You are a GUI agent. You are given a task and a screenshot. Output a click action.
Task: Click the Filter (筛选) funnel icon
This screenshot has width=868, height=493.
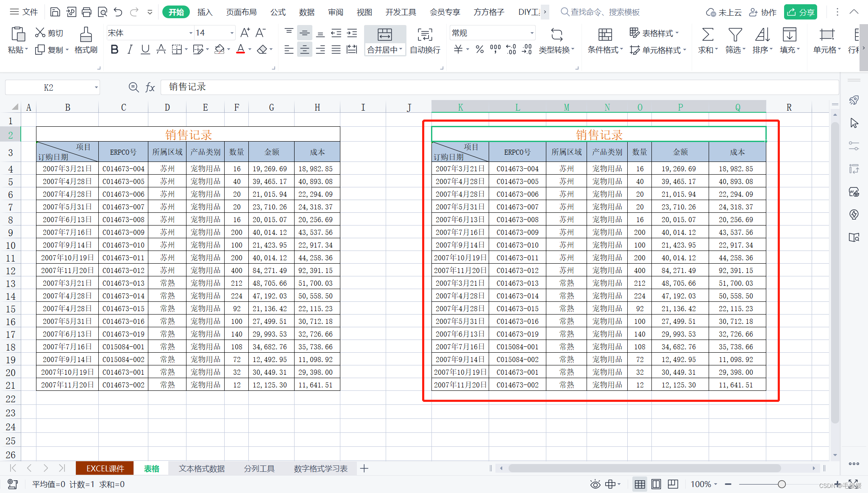(x=734, y=35)
